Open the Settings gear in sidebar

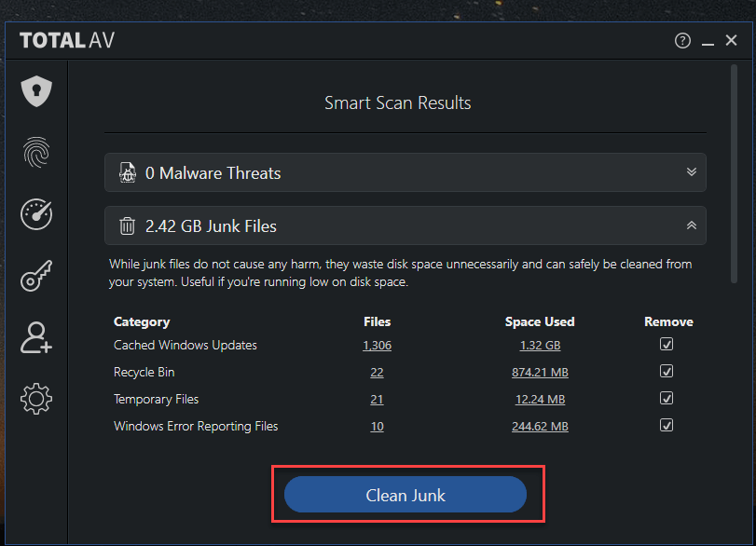(x=36, y=399)
